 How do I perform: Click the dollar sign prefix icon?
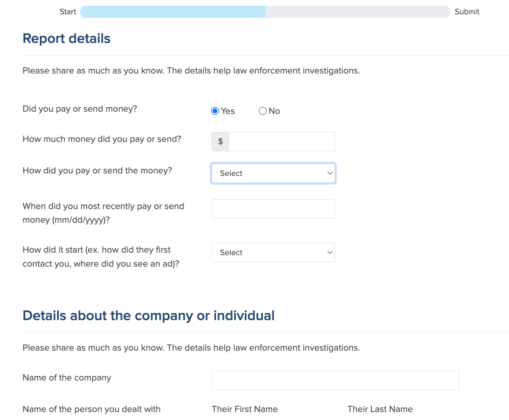(x=220, y=142)
